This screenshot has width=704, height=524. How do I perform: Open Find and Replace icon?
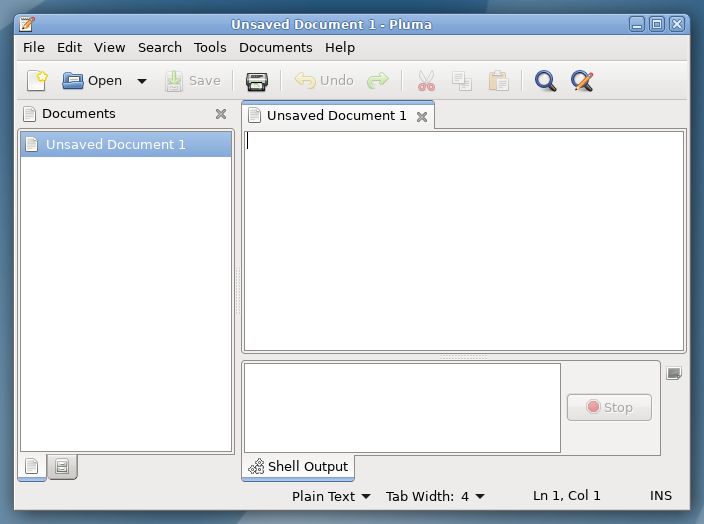pyautogui.click(x=582, y=81)
